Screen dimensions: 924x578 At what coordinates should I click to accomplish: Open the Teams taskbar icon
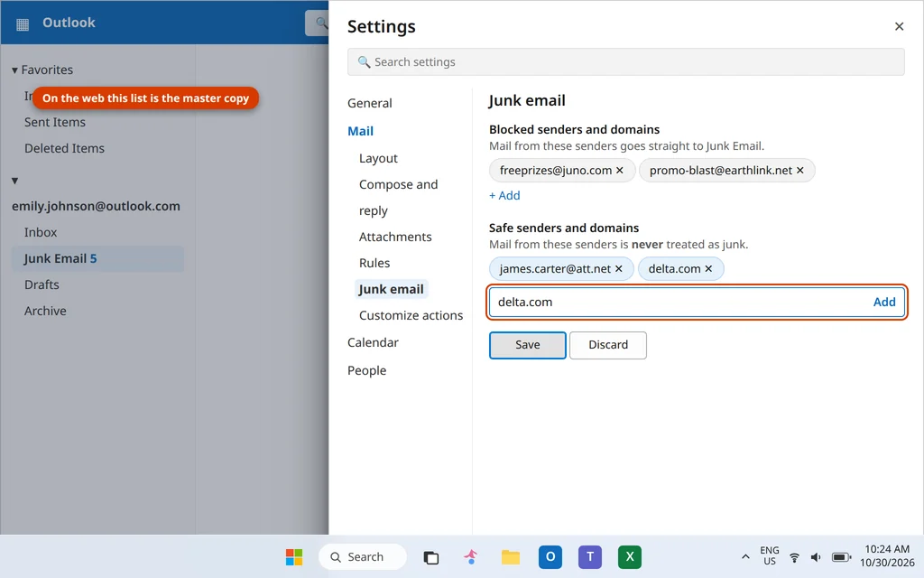tap(590, 556)
